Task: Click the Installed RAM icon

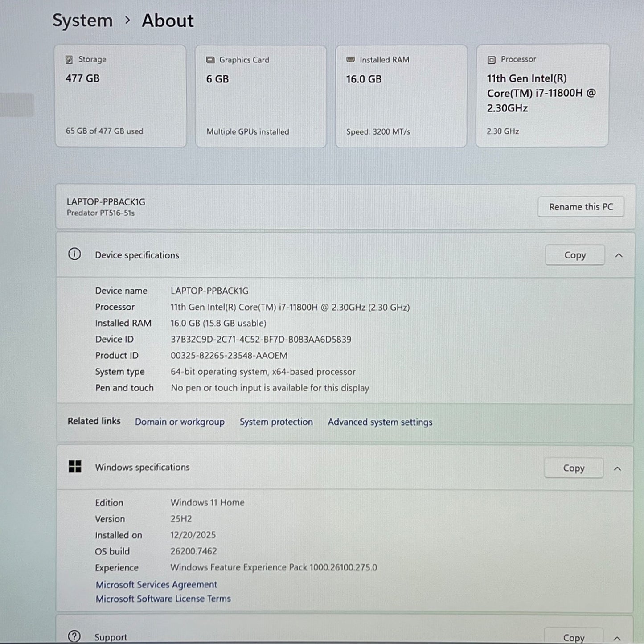Action: click(351, 60)
